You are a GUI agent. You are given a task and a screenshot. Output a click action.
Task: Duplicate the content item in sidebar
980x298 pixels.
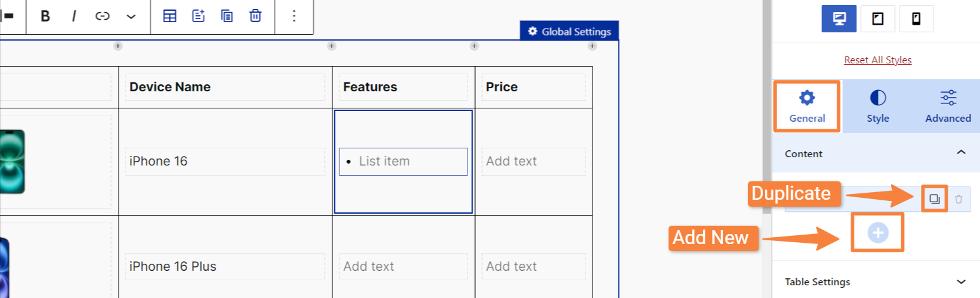(934, 199)
